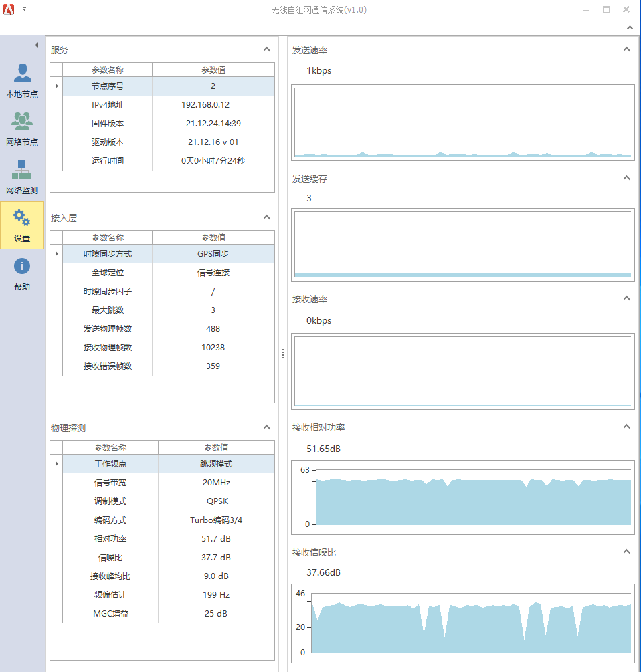Open the 网络监测 network monitoring page
641x672 pixels.
(x=22, y=177)
